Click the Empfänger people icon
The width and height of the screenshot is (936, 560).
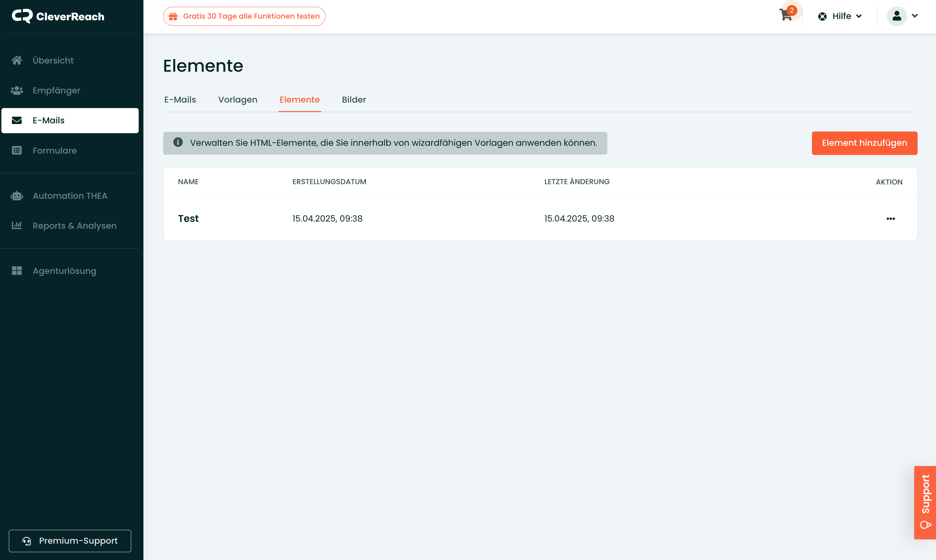[17, 91]
